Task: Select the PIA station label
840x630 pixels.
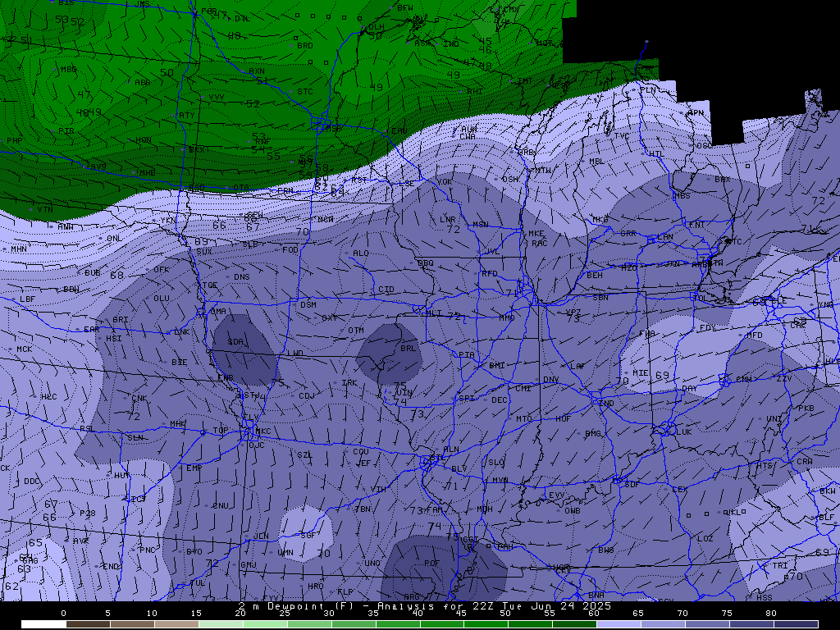Action: 467,354
